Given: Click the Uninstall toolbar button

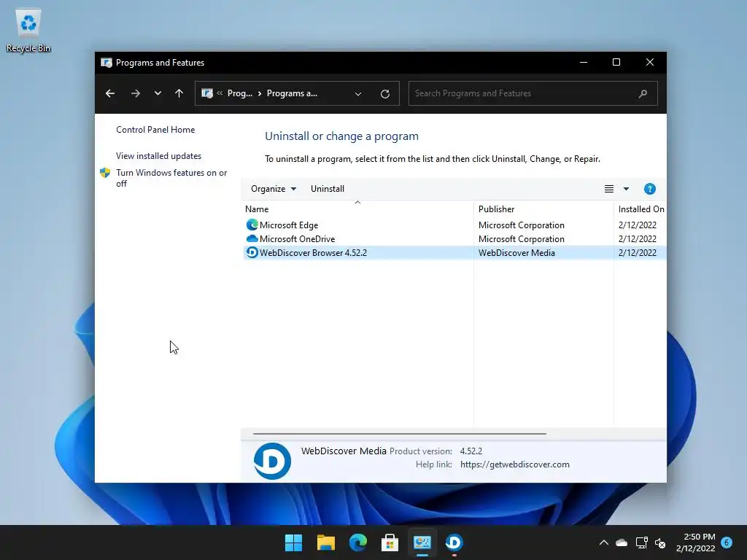Looking at the screenshot, I should pyautogui.click(x=328, y=189).
